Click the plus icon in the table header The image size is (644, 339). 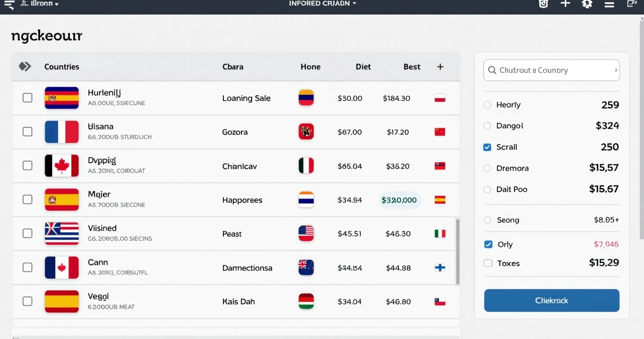pos(440,67)
